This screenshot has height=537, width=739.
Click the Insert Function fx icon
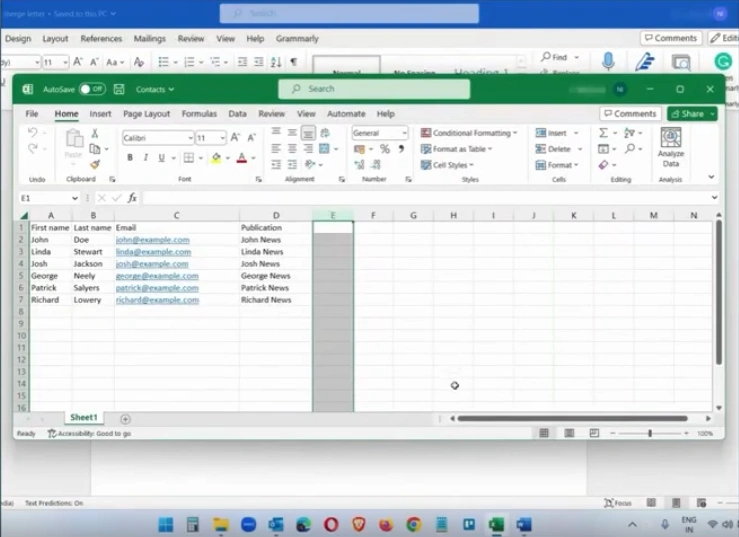[132, 198]
